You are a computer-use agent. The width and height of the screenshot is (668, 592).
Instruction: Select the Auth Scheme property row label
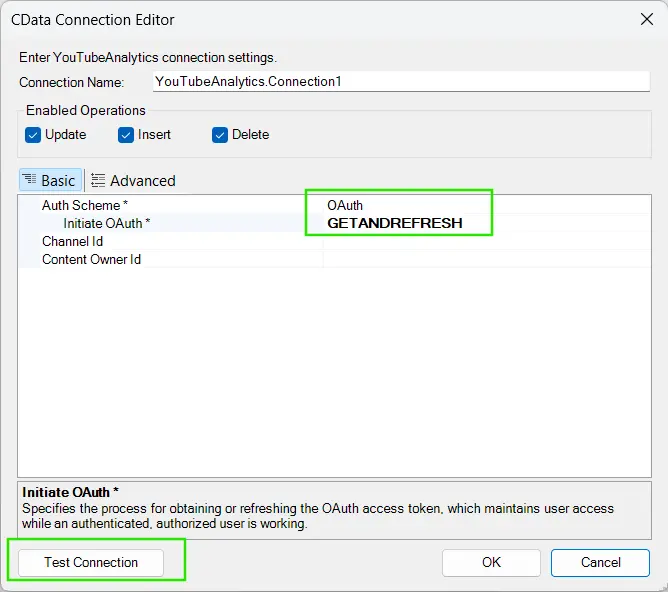coord(85,205)
